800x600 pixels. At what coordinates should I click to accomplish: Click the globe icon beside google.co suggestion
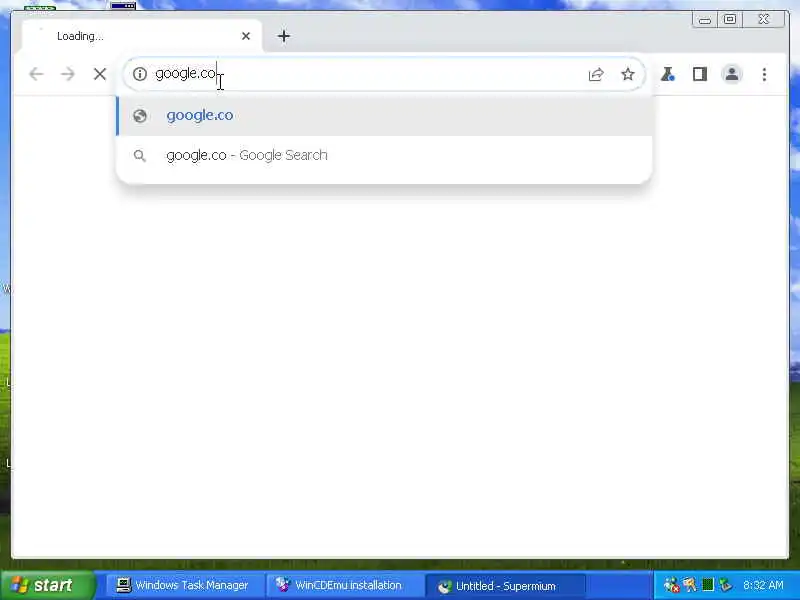140,116
